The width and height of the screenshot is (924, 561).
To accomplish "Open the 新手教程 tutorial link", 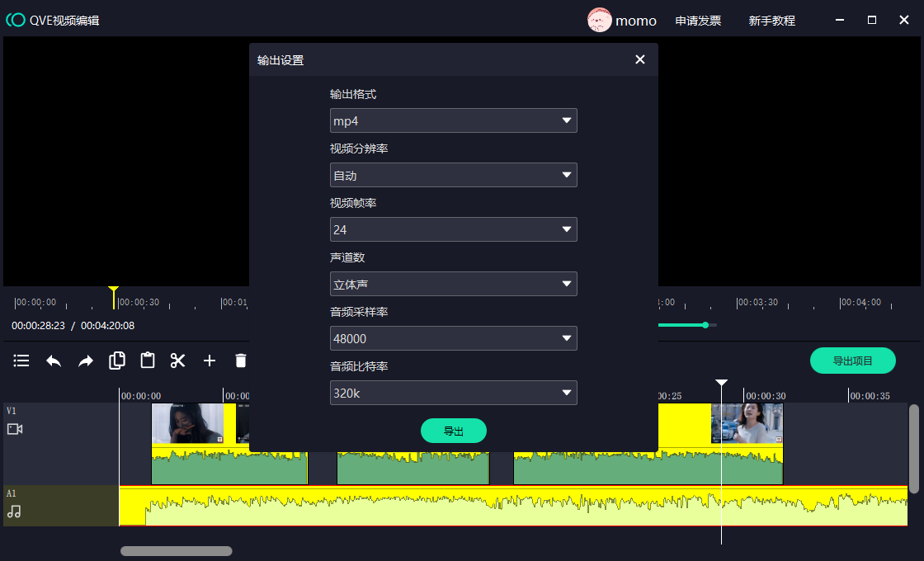I will pyautogui.click(x=771, y=21).
